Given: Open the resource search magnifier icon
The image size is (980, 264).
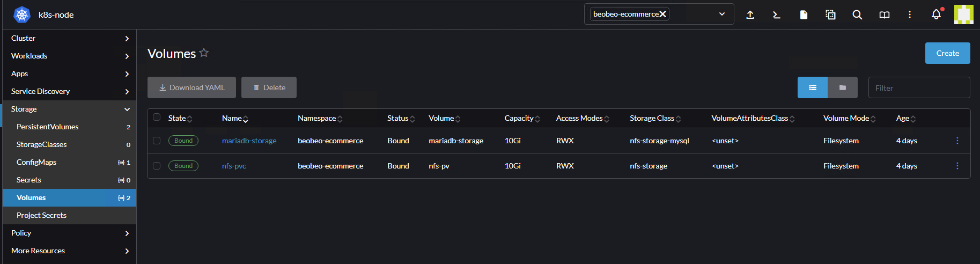Looking at the screenshot, I should [857, 14].
